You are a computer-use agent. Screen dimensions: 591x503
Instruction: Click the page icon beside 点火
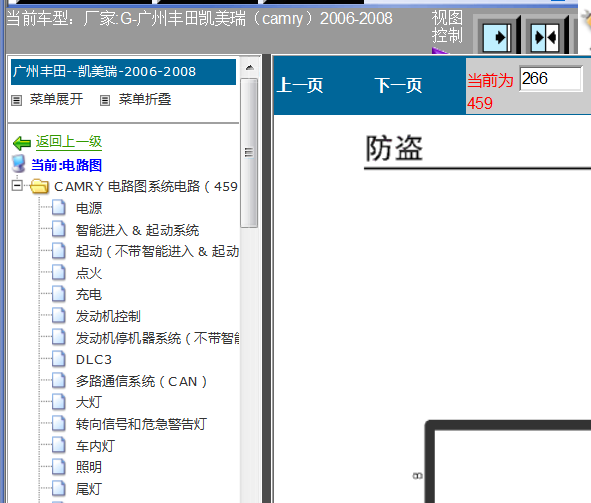point(58,272)
